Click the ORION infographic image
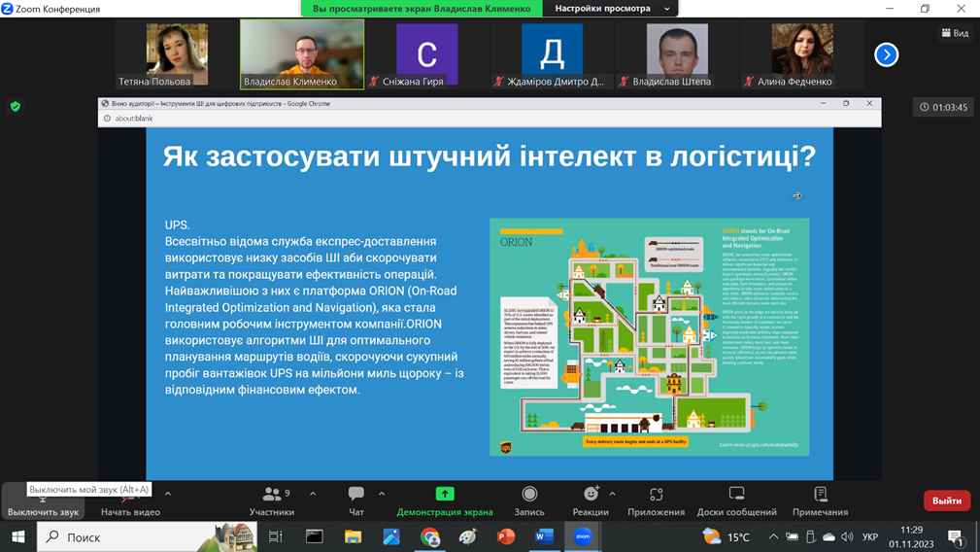The image size is (980, 552). pyautogui.click(x=650, y=337)
